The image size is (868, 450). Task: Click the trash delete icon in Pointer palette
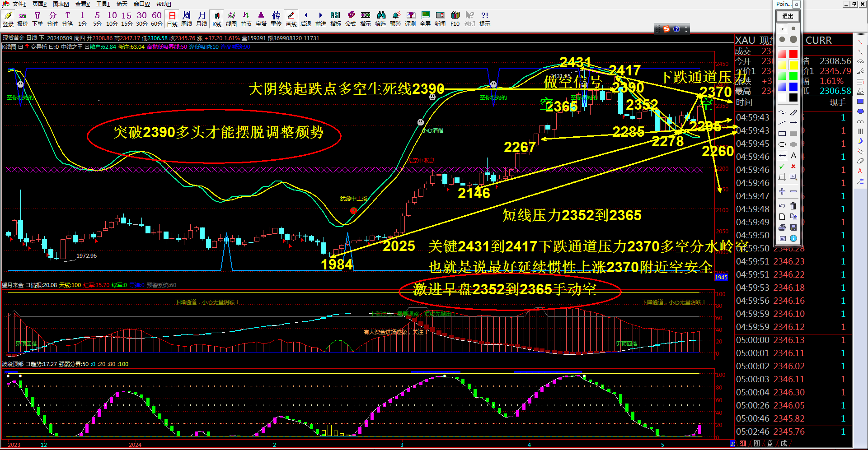tap(793, 206)
